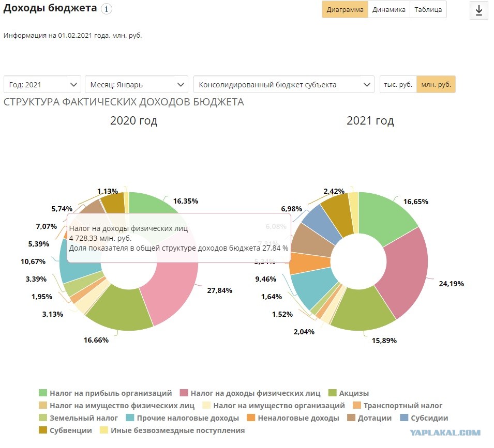Toggle legend item Налог на имущество физических лиц

pos(116,406)
